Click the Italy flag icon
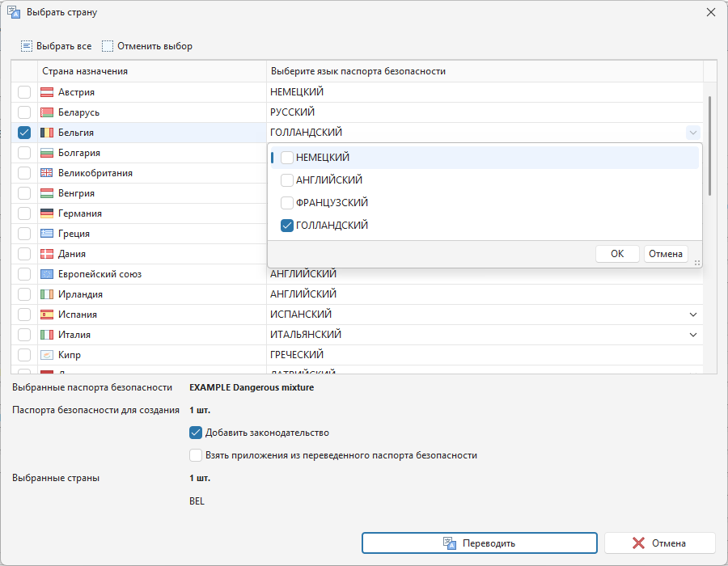Viewport: 728px width, 566px height. click(x=47, y=335)
